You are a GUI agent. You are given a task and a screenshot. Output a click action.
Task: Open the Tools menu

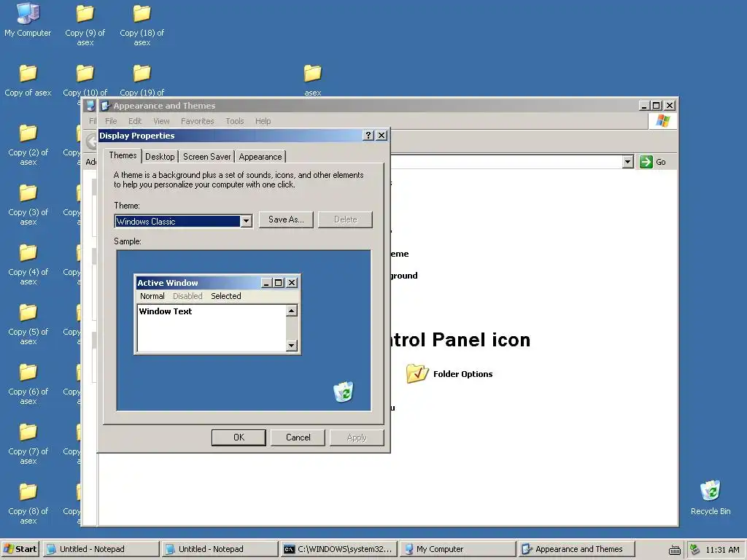[x=234, y=121]
